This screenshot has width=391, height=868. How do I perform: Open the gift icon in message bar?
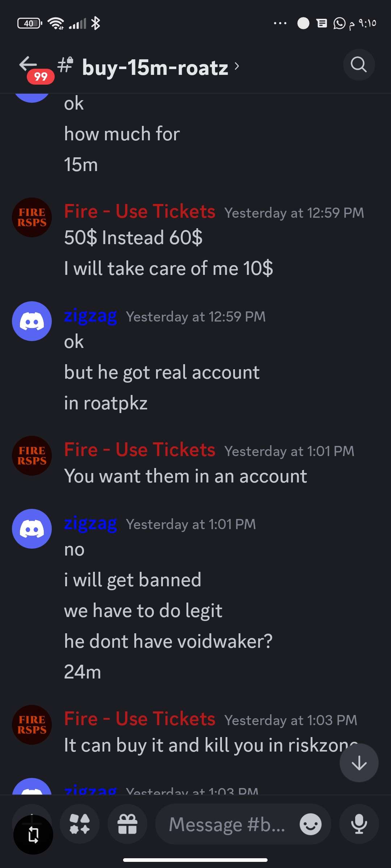tap(127, 824)
